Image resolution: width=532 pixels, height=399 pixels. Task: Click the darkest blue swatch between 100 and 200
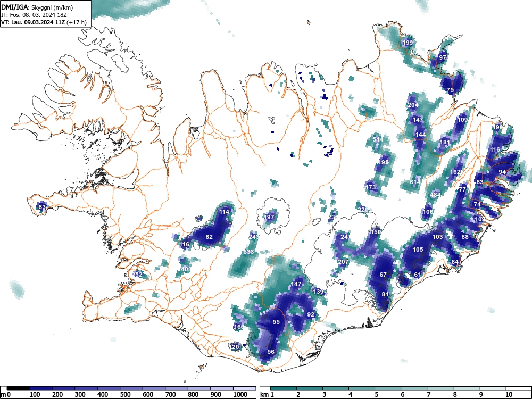point(41,388)
